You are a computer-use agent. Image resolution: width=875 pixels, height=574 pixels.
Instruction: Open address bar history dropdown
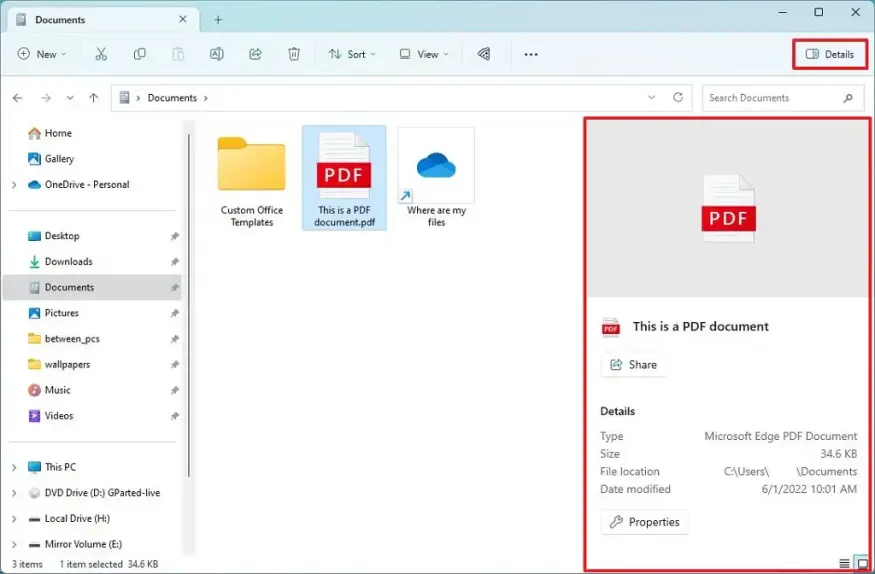(x=651, y=97)
